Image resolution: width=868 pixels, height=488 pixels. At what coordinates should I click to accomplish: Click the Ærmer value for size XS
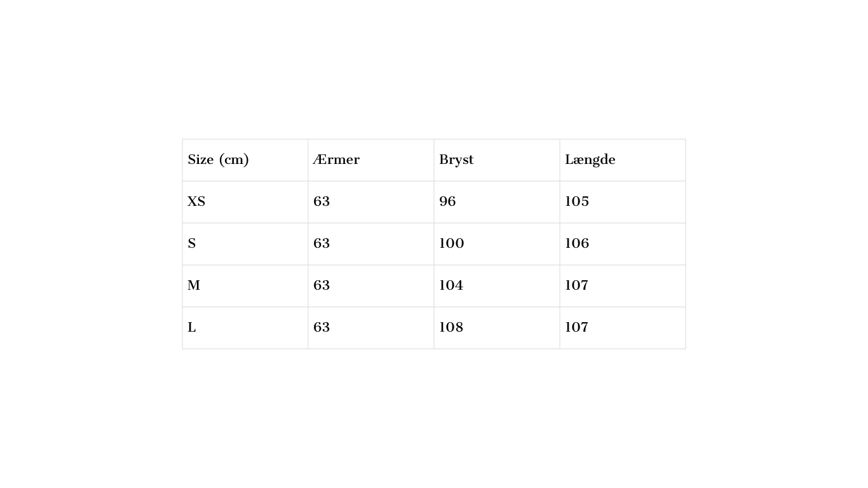[322, 202]
